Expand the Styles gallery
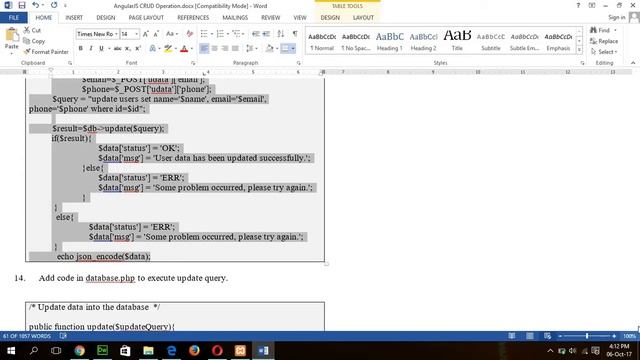This screenshot has height=360, width=640. click(x=579, y=50)
